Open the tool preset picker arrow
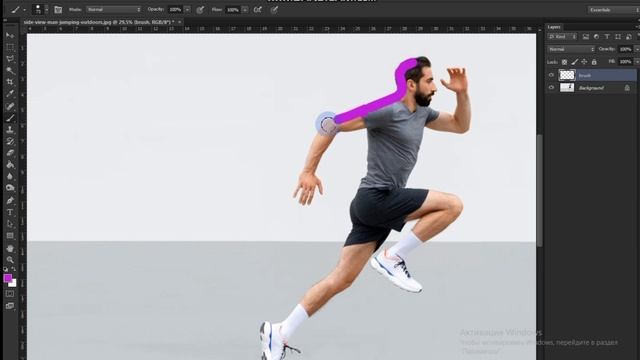The width and height of the screenshot is (640, 360). [x=24, y=10]
